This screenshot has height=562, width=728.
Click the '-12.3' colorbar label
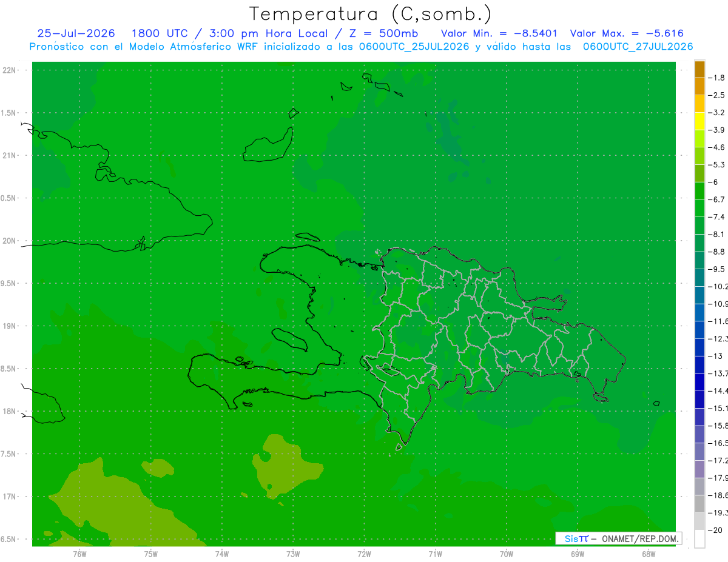tap(718, 339)
